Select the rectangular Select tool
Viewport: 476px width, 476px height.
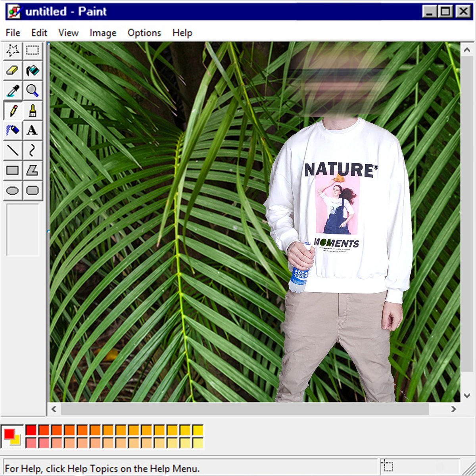coord(33,50)
